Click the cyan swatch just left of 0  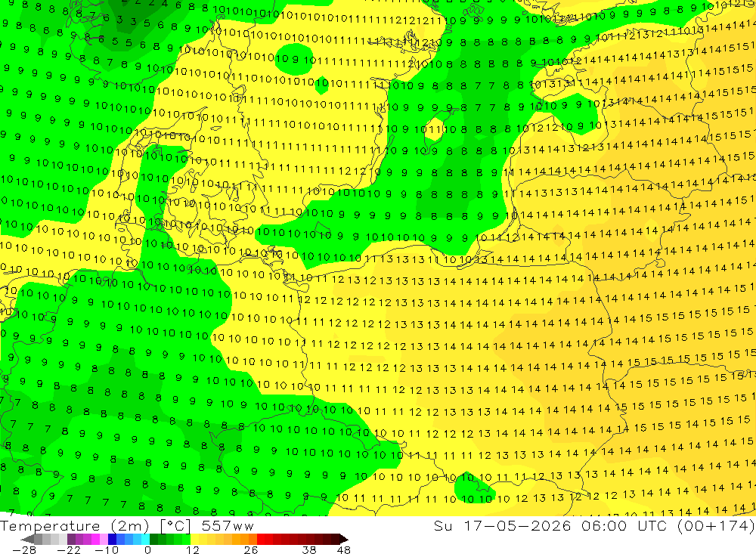(145, 539)
